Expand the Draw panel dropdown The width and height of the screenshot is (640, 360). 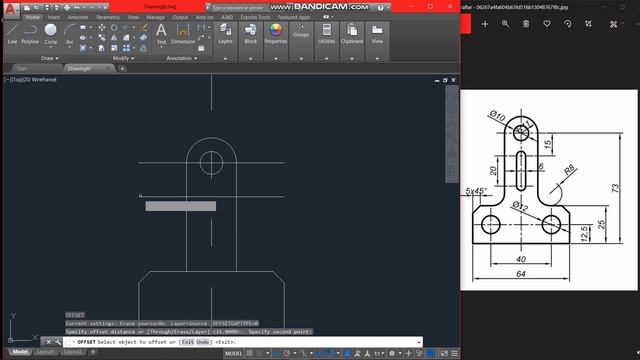50,58
